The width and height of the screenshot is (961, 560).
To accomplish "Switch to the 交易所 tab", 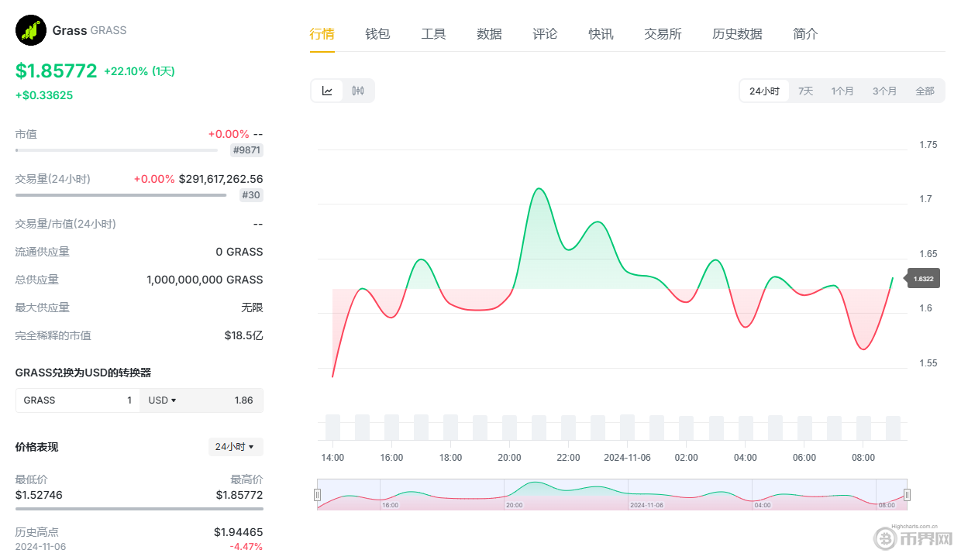I will coord(663,34).
